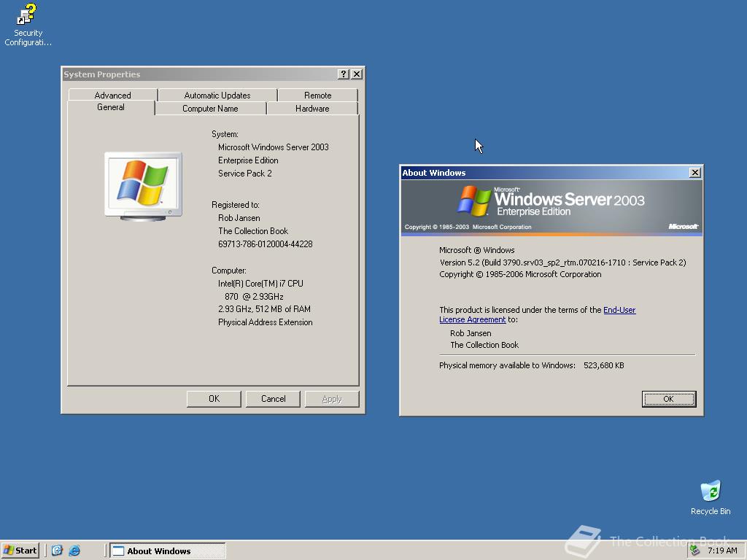747x560 pixels.
Task: Click the system tray network icon
Action: click(x=695, y=551)
